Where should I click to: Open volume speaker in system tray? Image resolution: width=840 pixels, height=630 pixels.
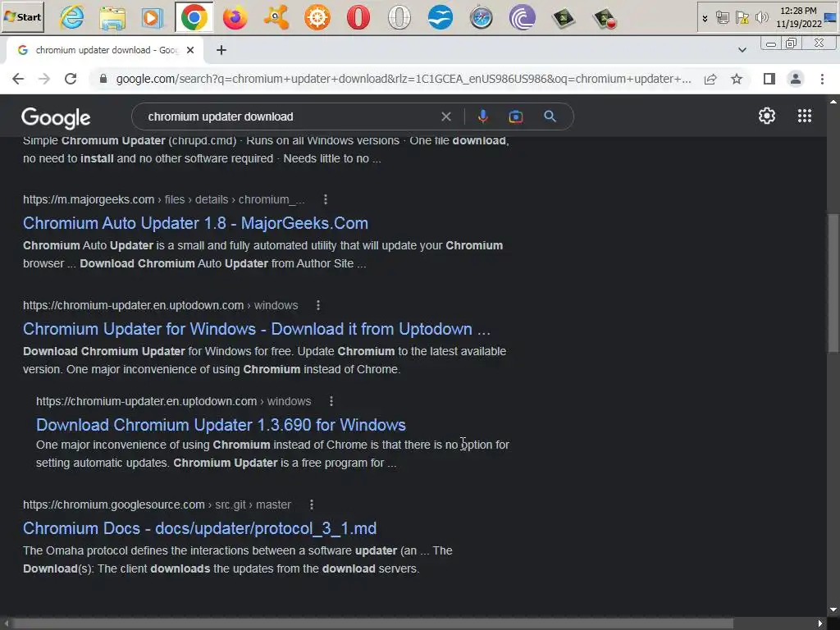[761, 18]
